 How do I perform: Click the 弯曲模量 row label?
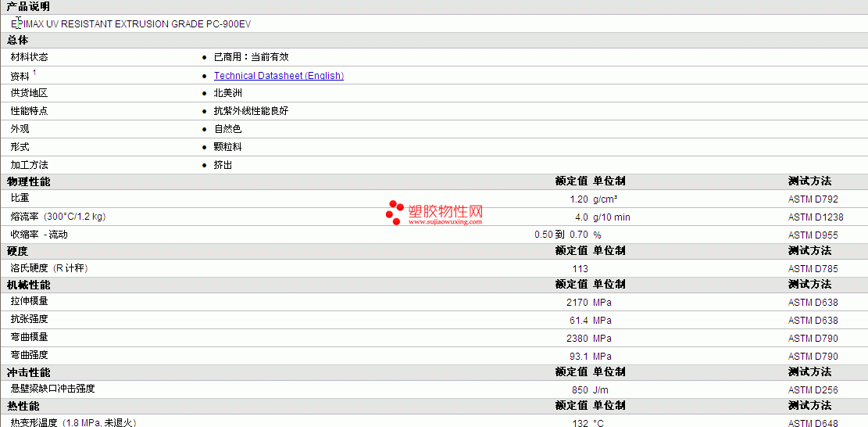coord(30,337)
